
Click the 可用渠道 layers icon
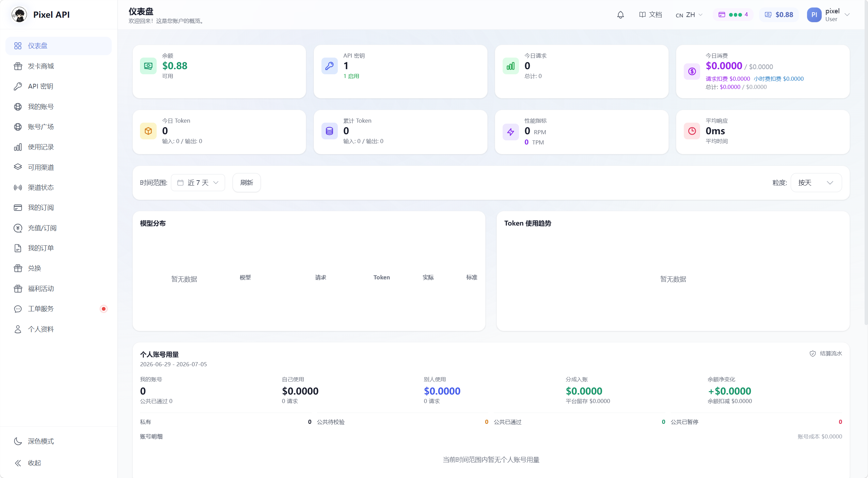click(18, 167)
